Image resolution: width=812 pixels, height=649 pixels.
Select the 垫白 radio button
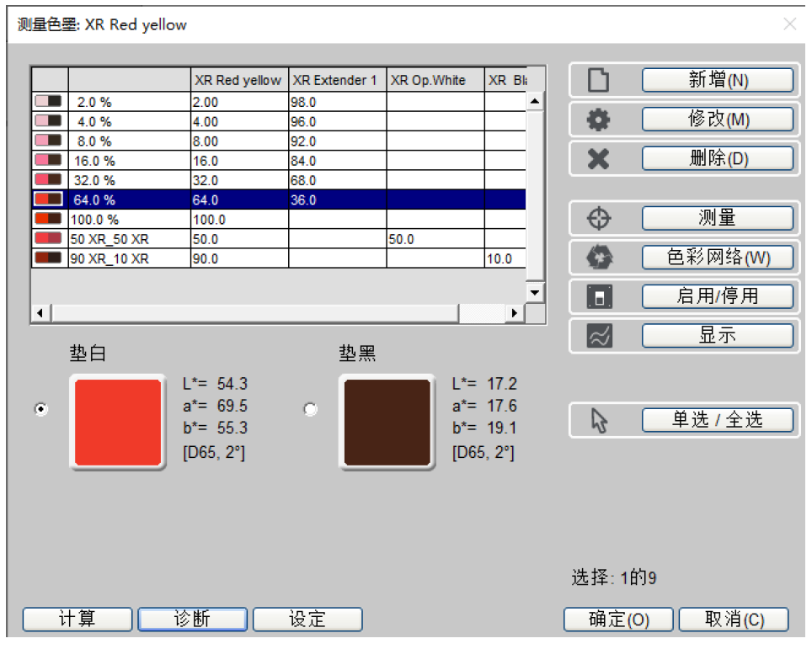41,409
